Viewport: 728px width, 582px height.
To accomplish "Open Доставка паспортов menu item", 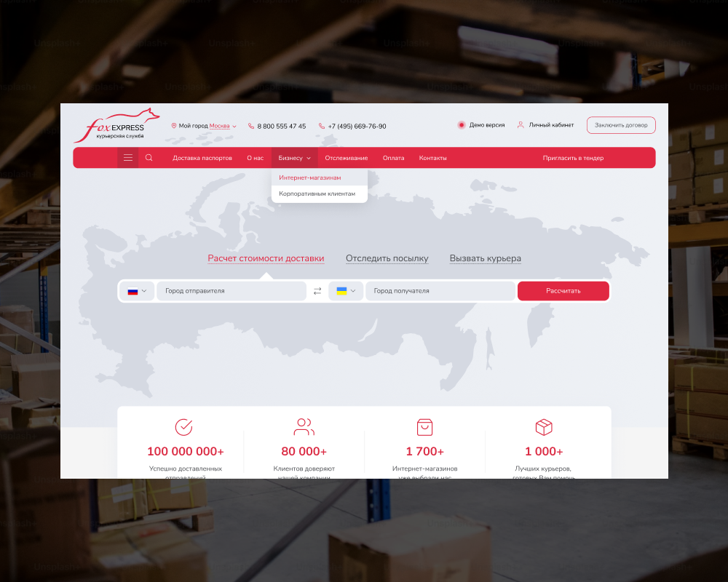I will [202, 158].
